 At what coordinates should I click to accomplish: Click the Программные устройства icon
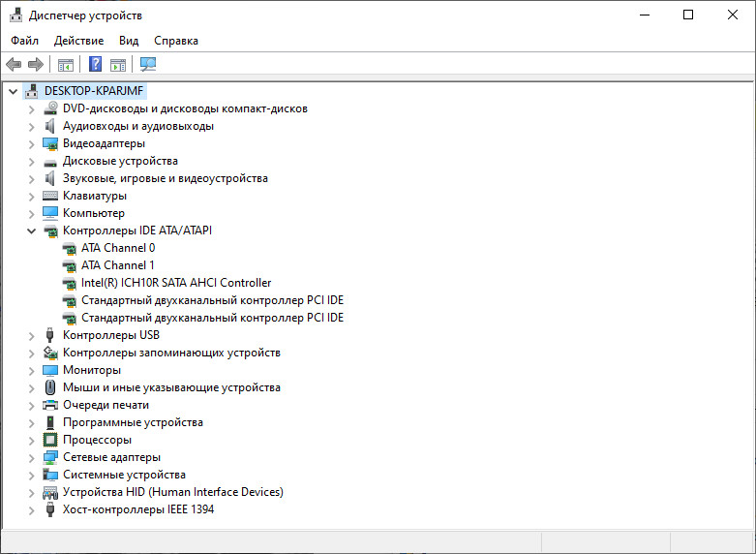tap(50, 422)
